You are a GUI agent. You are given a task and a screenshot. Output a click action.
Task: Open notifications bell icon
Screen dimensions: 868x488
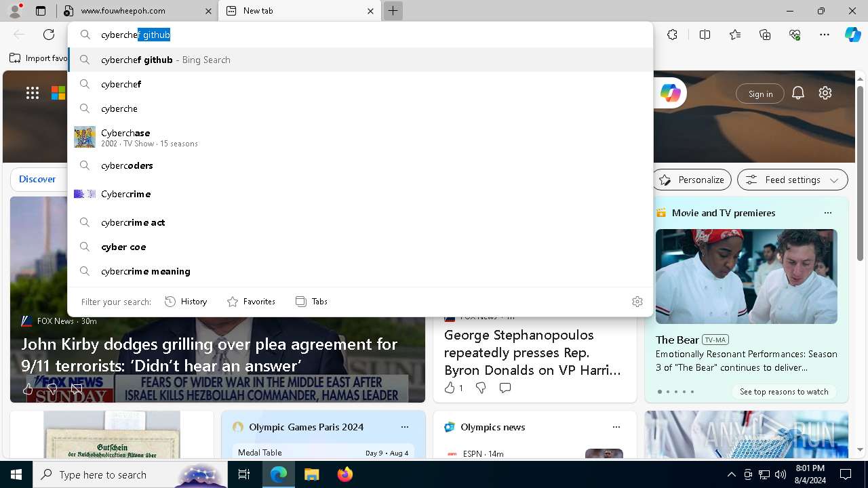(798, 94)
